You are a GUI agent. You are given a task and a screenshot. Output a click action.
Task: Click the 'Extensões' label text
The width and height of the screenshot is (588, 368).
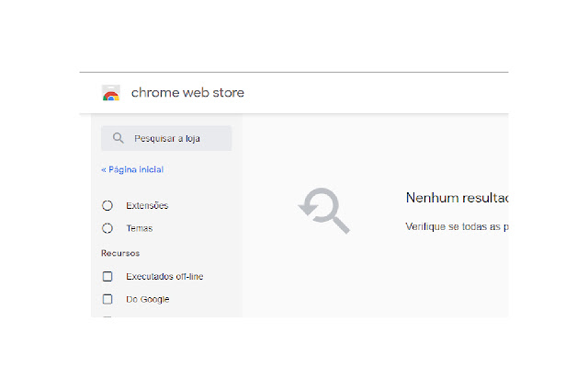pyautogui.click(x=147, y=205)
